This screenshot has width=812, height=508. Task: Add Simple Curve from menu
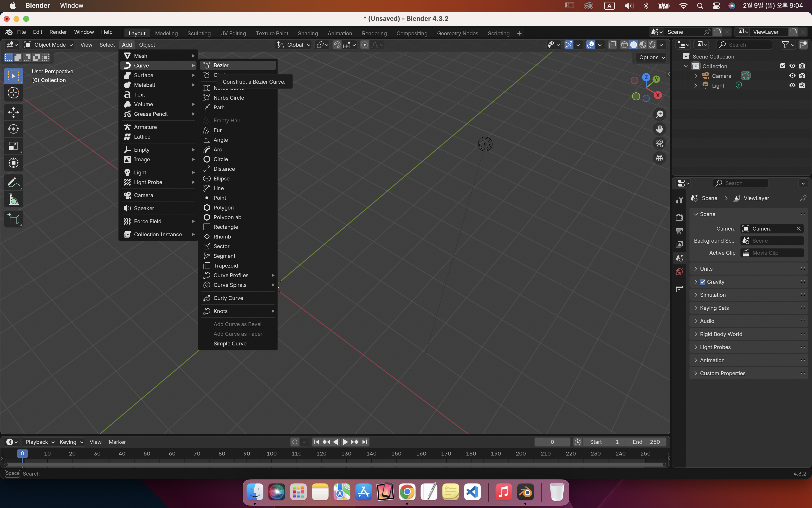coord(238,343)
